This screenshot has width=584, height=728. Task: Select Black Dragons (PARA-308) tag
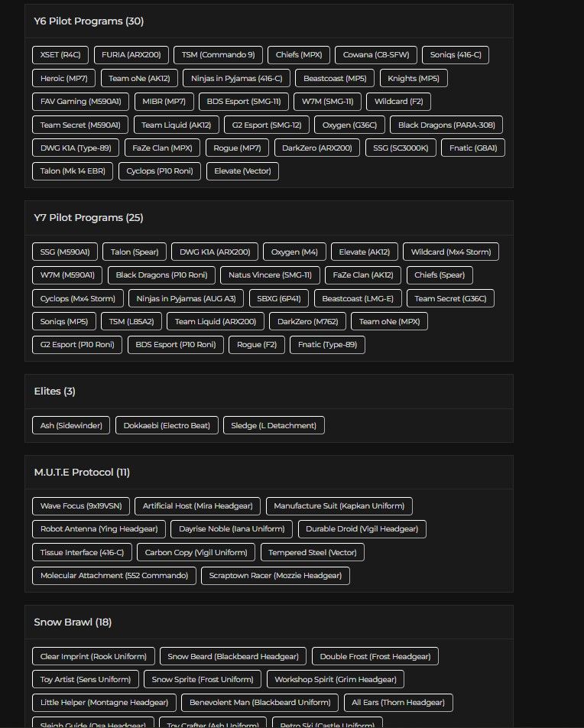[x=446, y=125]
